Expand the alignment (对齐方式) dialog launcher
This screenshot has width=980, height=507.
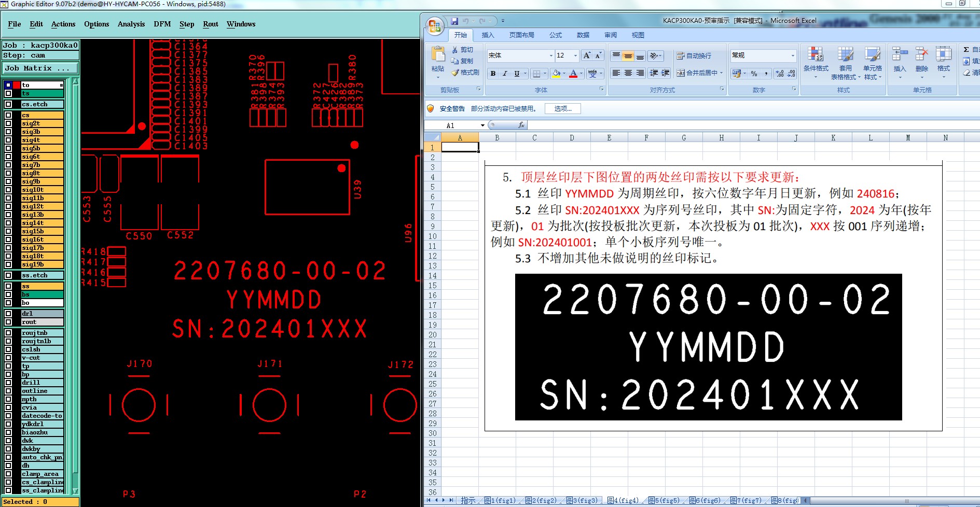pyautogui.click(x=722, y=89)
